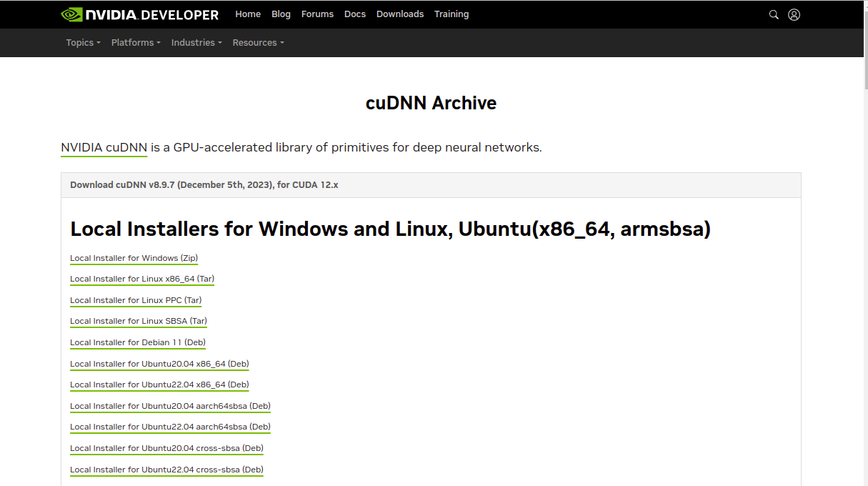Expand the Topics dropdown menu
The height and width of the screenshot is (486, 868).
(83, 43)
